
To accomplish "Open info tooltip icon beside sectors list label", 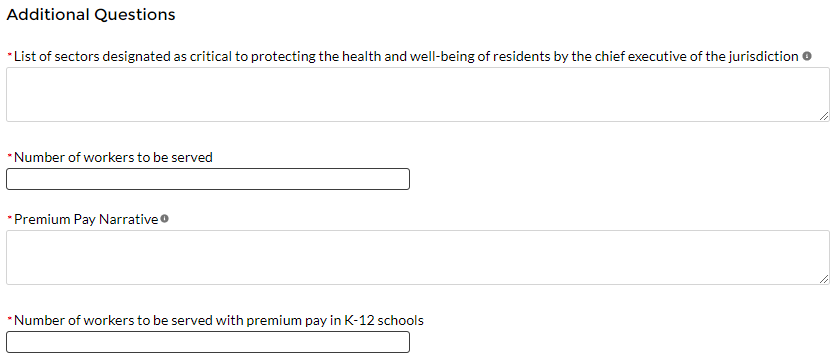I will (x=807, y=56).
